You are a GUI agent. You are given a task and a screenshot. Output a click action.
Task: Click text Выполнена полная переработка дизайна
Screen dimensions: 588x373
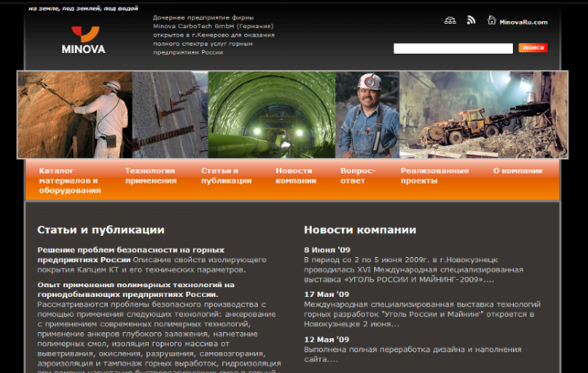pos(412,354)
